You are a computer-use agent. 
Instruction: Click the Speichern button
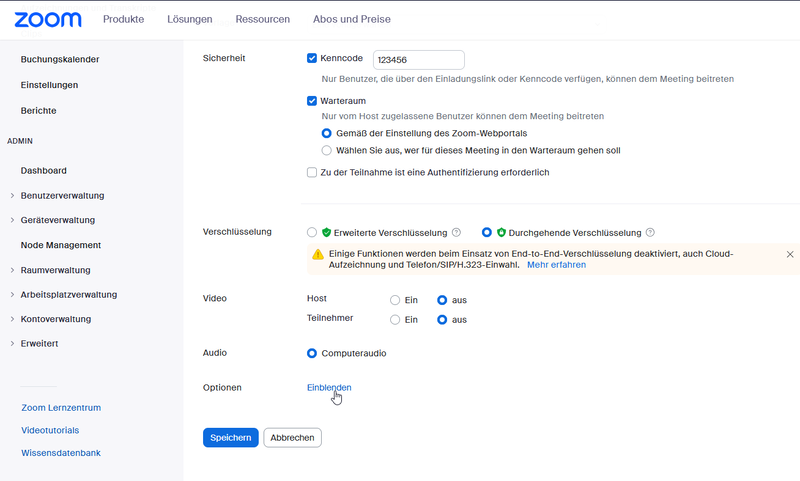pos(231,438)
